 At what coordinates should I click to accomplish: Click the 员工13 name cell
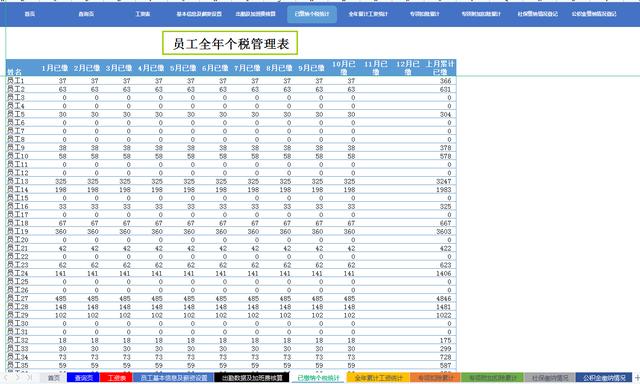[x=22, y=181]
